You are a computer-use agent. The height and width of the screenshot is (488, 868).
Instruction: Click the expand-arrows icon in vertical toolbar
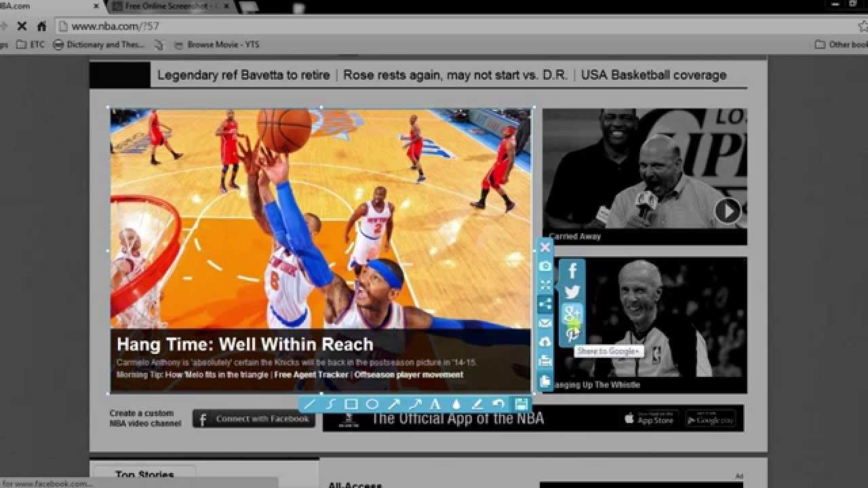pyautogui.click(x=545, y=285)
